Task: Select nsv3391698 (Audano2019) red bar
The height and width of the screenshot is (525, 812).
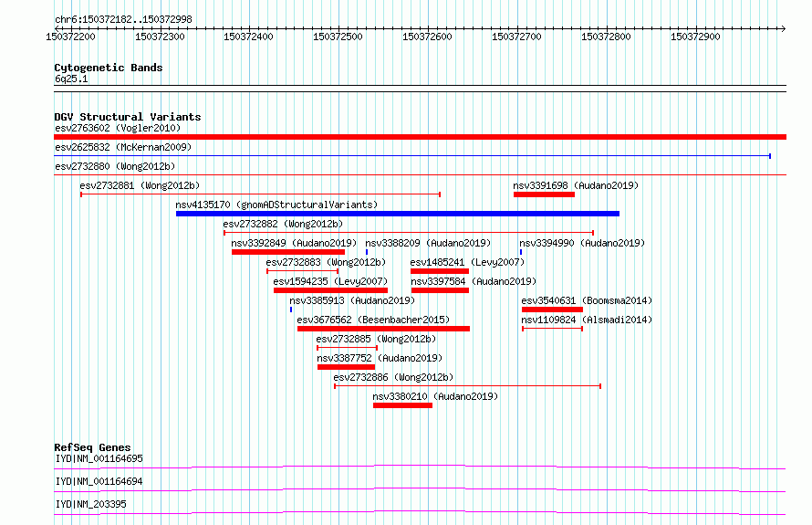Action: (544, 194)
